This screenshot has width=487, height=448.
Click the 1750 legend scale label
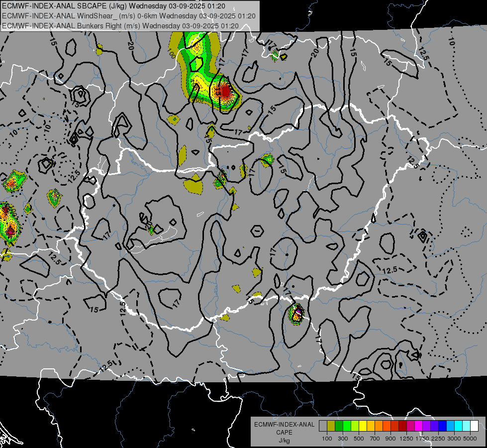point(422,439)
